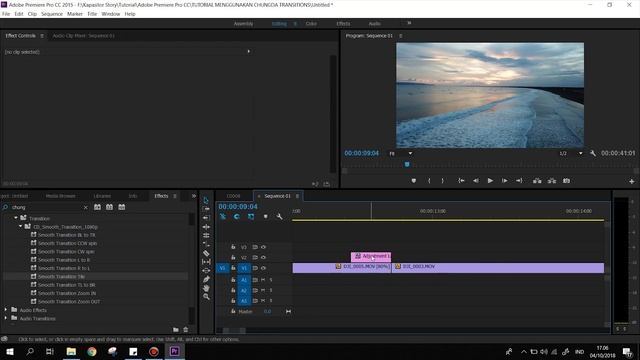Mute audio track A1

point(263,280)
